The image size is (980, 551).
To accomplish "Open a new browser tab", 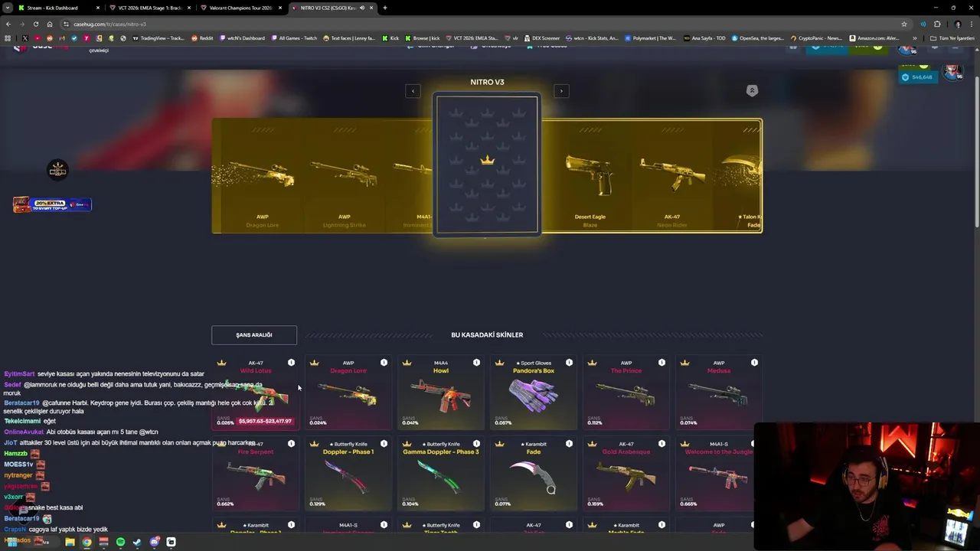I will click(x=384, y=8).
